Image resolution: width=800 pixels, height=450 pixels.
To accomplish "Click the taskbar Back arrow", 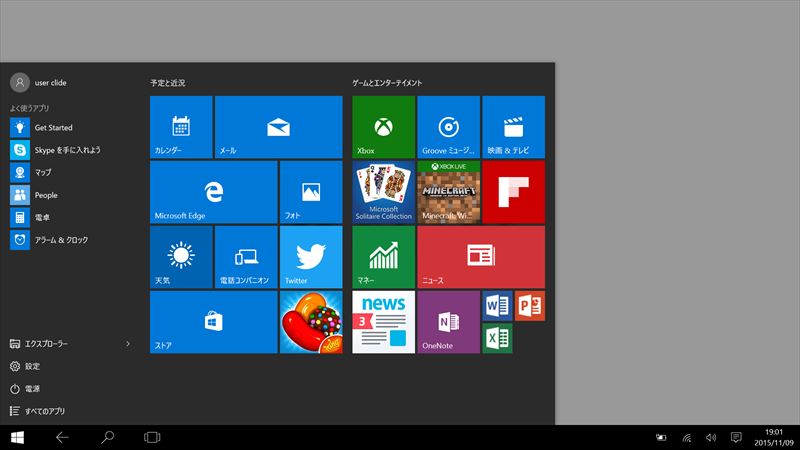I will pyautogui.click(x=62, y=437).
